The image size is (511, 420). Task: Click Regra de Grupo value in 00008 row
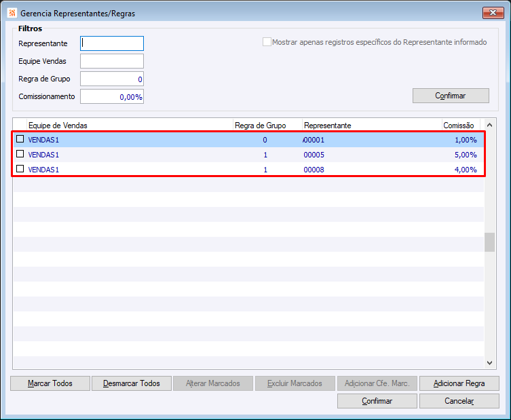click(x=265, y=170)
